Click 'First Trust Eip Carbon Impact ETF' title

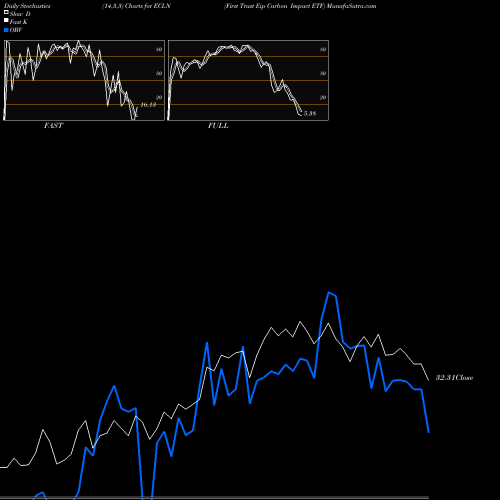tap(274, 6)
